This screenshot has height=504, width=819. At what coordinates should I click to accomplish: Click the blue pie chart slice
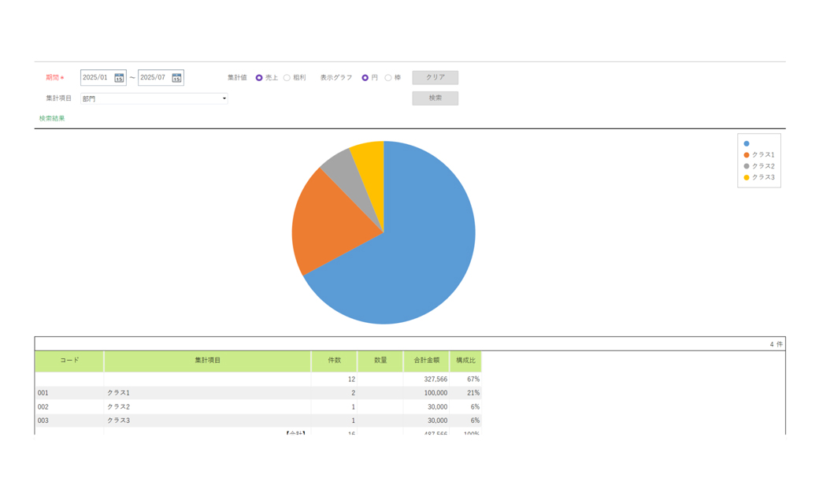tap(417, 252)
